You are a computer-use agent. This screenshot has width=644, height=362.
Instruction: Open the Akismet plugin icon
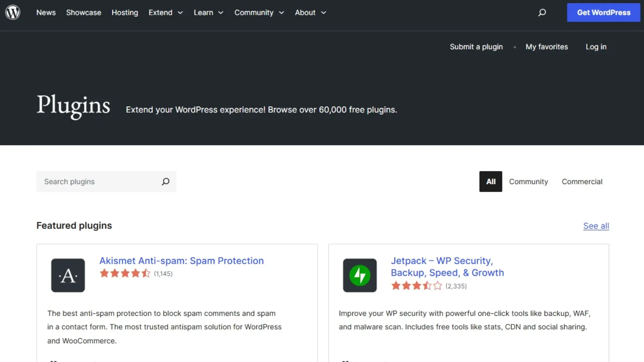click(68, 275)
